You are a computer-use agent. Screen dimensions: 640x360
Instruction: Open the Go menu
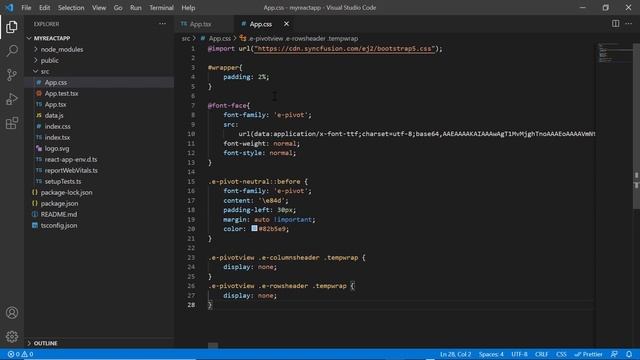[x=118, y=8]
